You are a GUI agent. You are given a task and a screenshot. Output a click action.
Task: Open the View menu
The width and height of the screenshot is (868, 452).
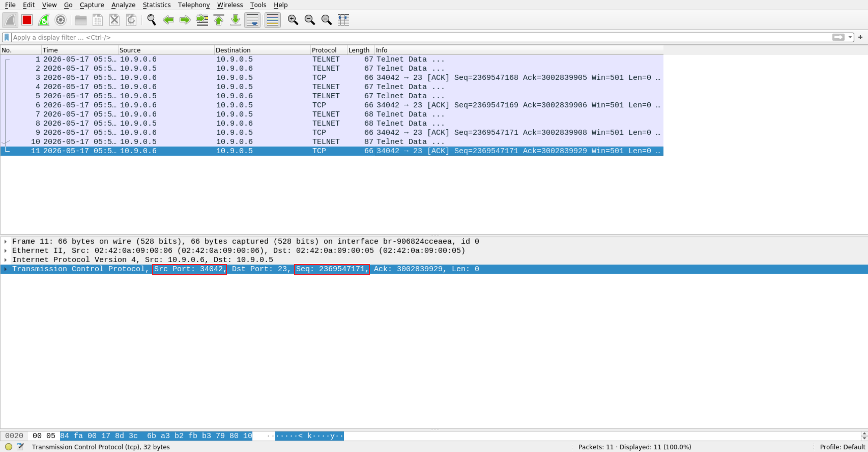[49, 5]
